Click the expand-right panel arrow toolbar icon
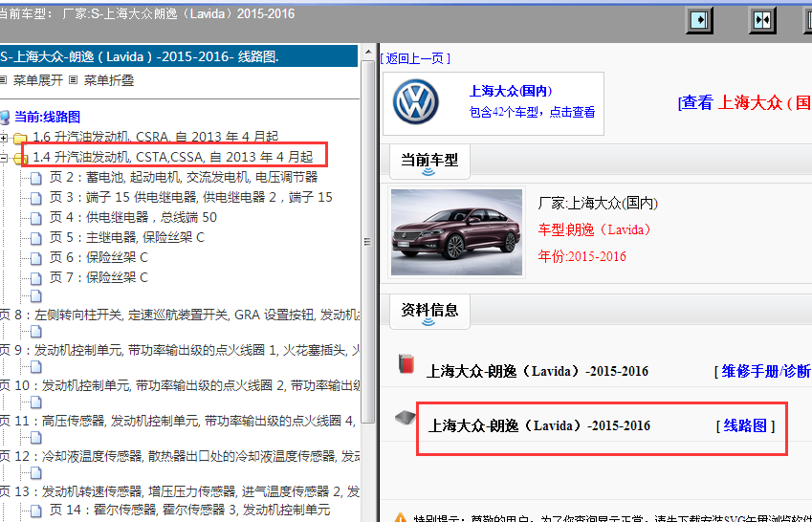 699,20
